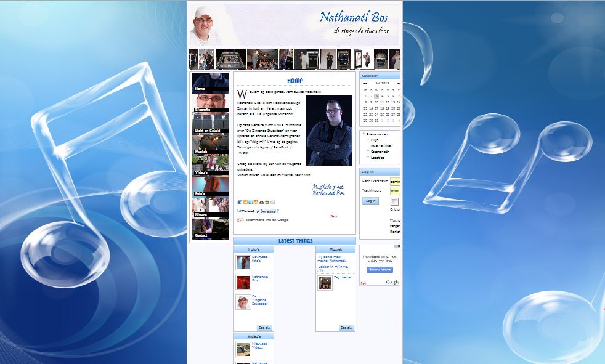This screenshot has height=364, width=605.
Task: Select day 10 in the calendar
Action: tap(376, 102)
